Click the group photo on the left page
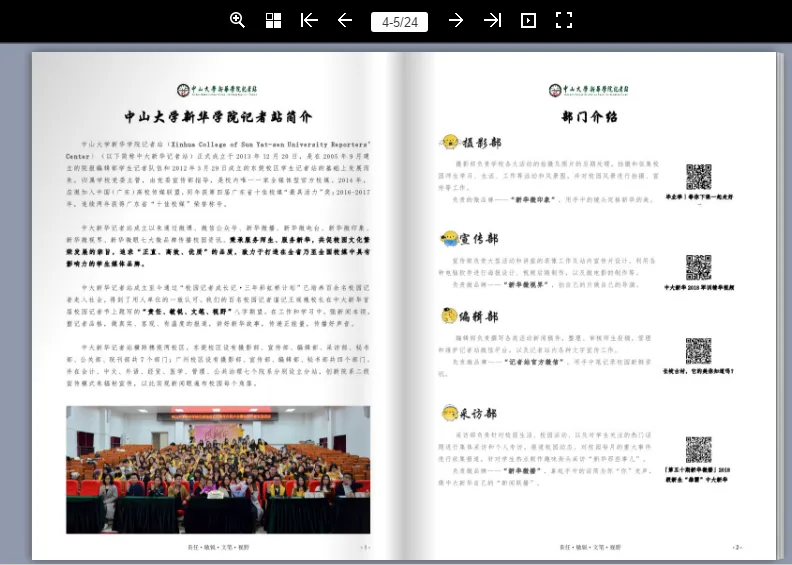This screenshot has height=565, width=792. pyautogui.click(x=218, y=470)
